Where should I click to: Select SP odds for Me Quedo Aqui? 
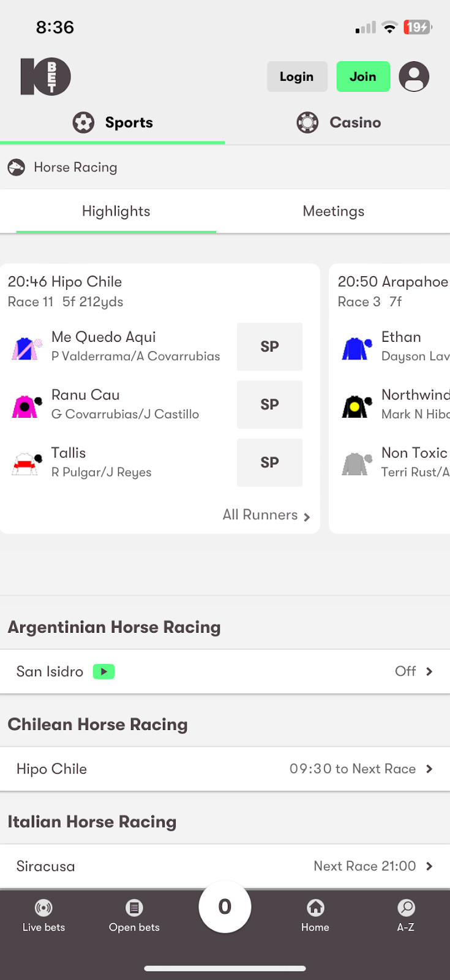click(269, 347)
